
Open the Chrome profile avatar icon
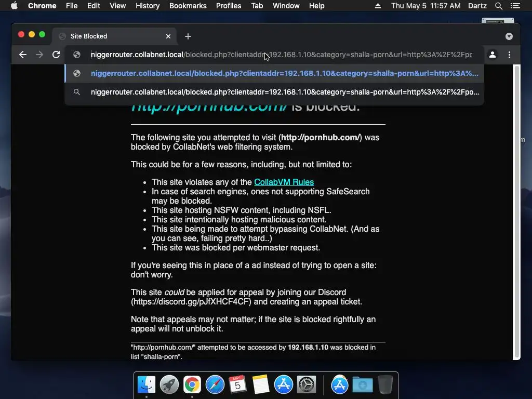click(x=493, y=55)
